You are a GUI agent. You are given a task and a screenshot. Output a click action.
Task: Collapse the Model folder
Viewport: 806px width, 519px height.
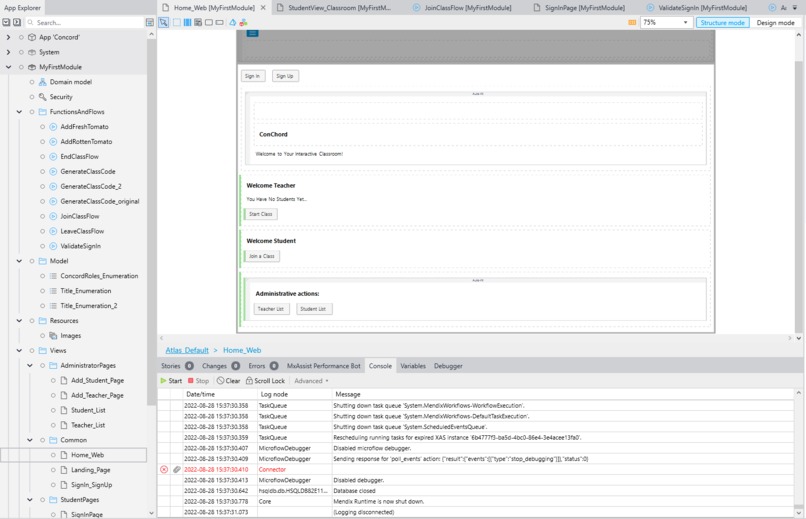19,261
